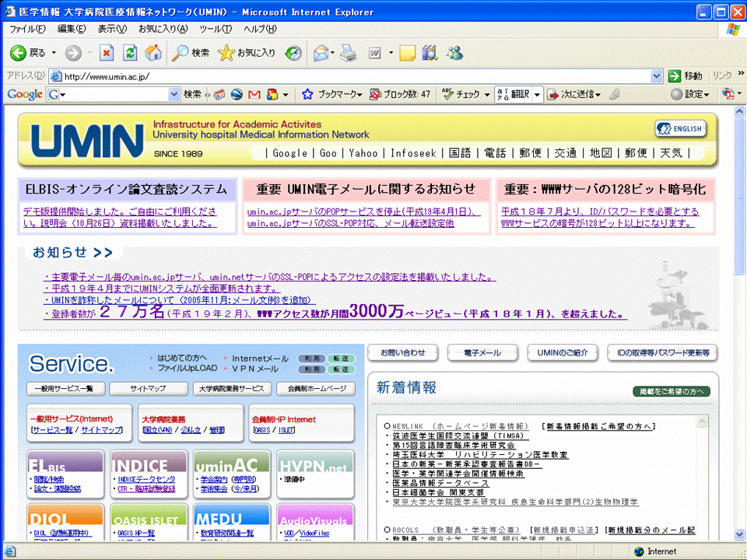This screenshot has height=560, width=747.
Task: Open the 設定 settings dropdown
Action: click(689, 94)
